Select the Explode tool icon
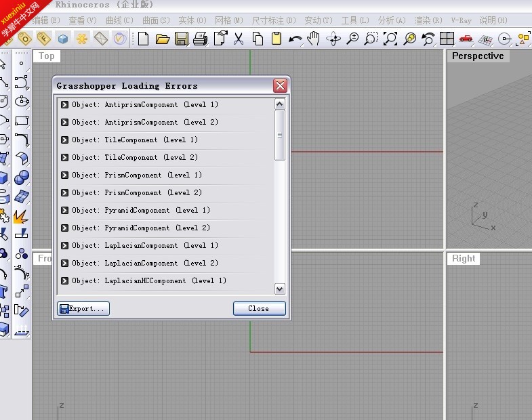The width and height of the screenshot is (532, 420). (21, 216)
